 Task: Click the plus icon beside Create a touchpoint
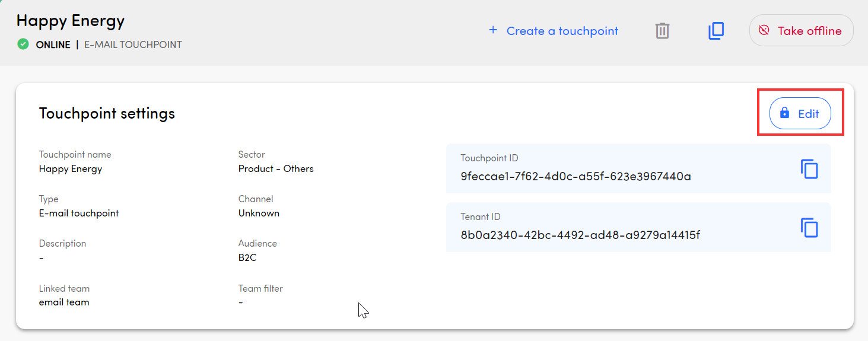pyautogui.click(x=492, y=30)
